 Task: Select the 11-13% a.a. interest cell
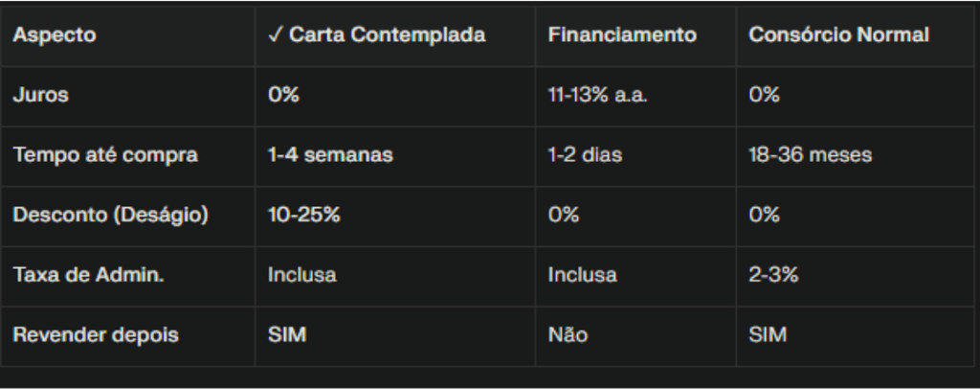tap(597, 95)
